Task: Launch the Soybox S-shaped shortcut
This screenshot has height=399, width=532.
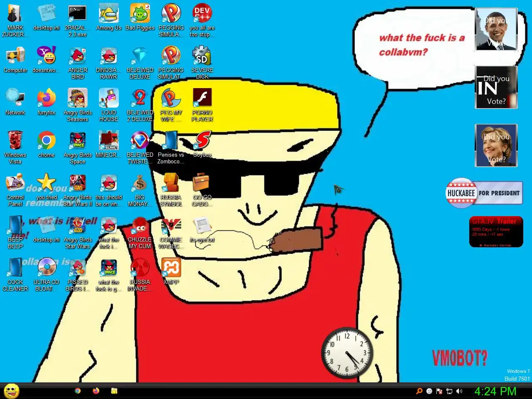Action: tap(202, 145)
